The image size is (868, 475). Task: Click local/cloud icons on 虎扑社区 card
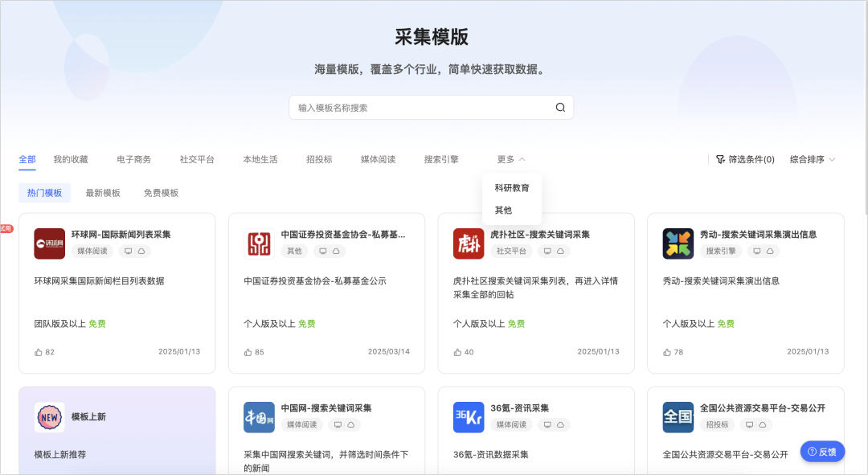[x=554, y=252]
